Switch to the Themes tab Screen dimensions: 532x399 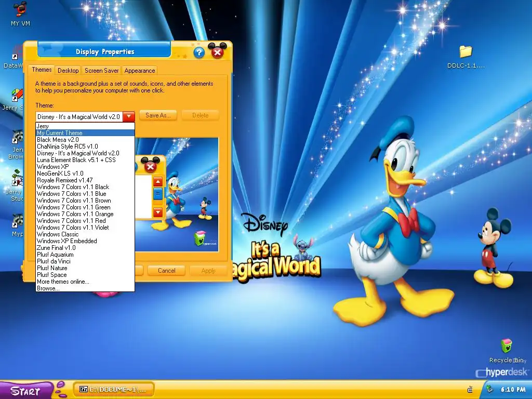point(42,70)
